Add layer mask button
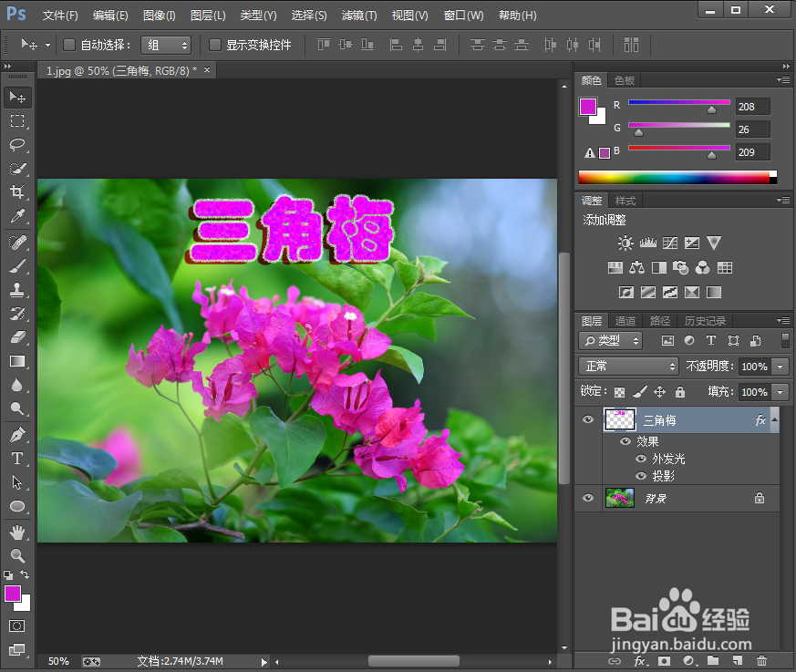The height and width of the screenshot is (672, 796). 664,660
